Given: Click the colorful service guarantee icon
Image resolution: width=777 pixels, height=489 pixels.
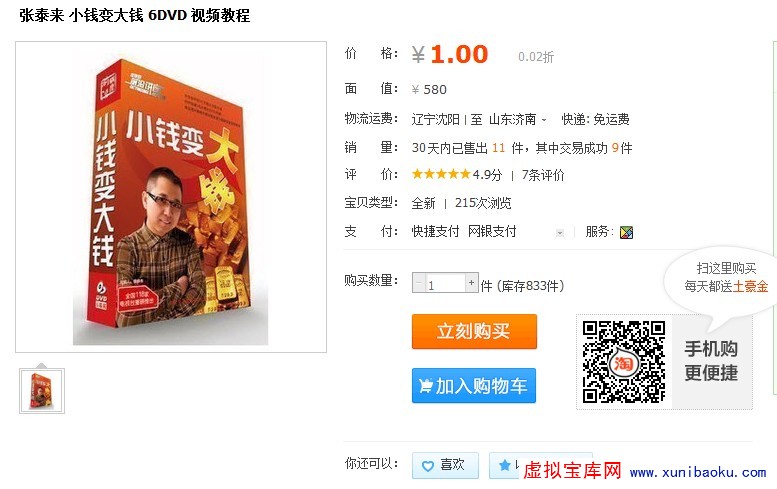Looking at the screenshot, I should 626,232.
